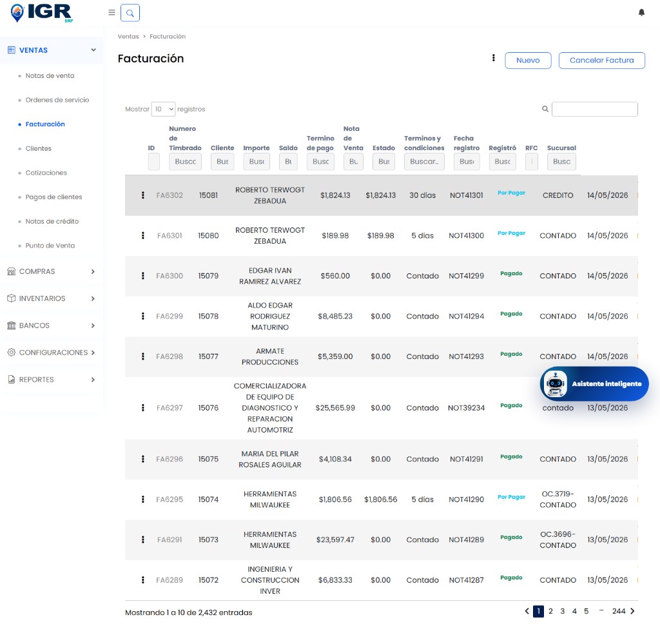Open the notifications bell
The height and width of the screenshot is (644, 660).
pos(641,13)
